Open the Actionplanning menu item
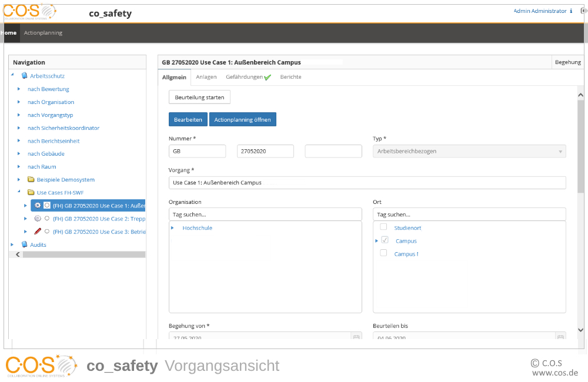588x382 pixels. pyautogui.click(x=43, y=33)
